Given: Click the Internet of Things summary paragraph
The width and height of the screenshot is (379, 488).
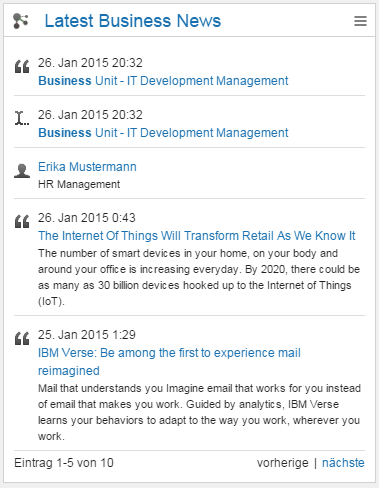Looking at the screenshot, I should click(x=199, y=277).
